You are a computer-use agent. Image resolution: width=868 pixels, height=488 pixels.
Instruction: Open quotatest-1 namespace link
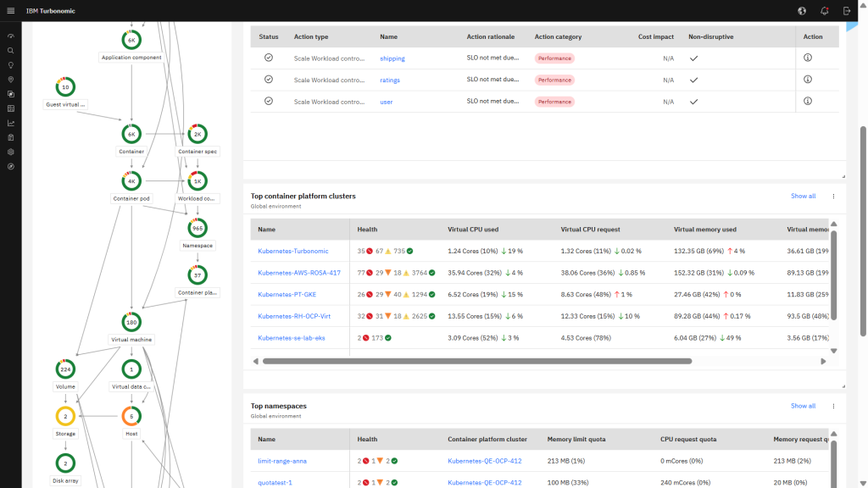[275, 482]
